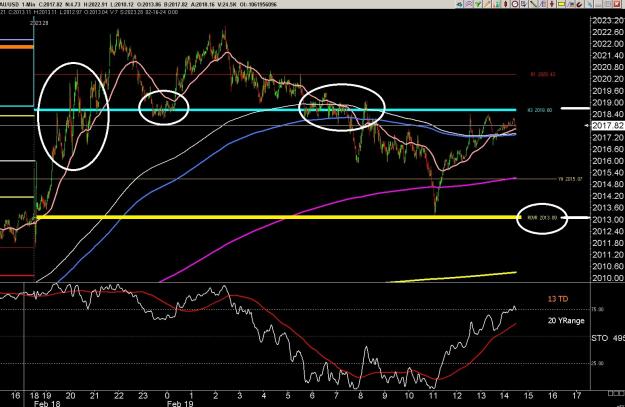The width and height of the screenshot is (625, 407).
Task: Click the blue vertical bars toolbar icon
Action: click(542, 4)
